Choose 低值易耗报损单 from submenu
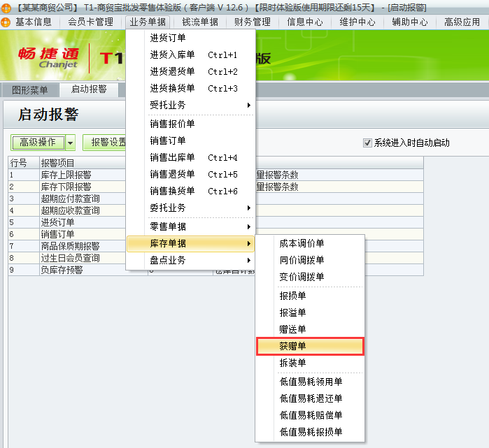 [x=310, y=432]
